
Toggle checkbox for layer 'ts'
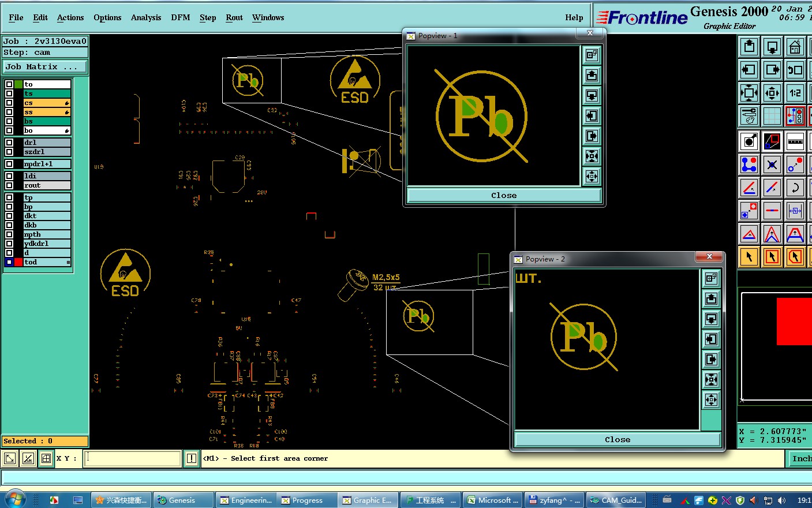click(9, 94)
